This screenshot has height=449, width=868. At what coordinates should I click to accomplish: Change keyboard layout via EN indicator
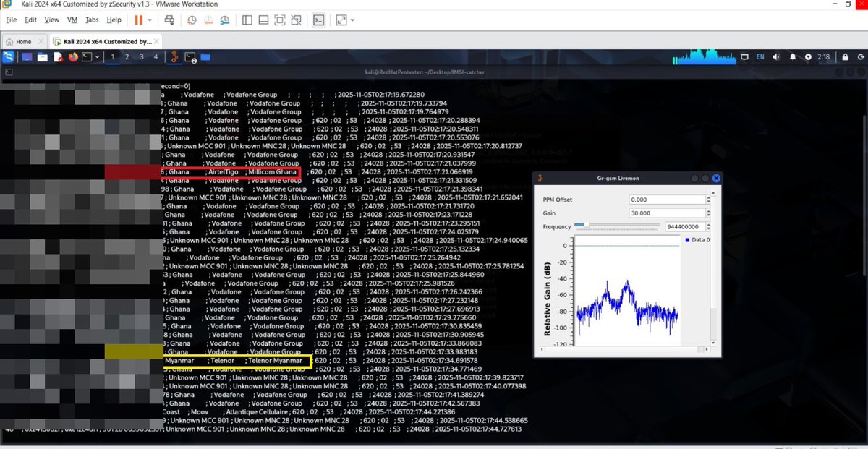coord(760,56)
